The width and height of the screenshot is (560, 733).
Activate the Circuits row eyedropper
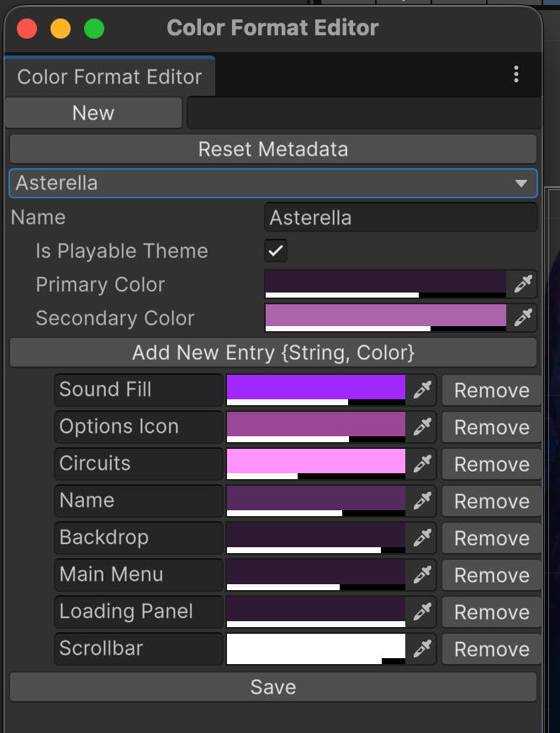[x=422, y=464]
